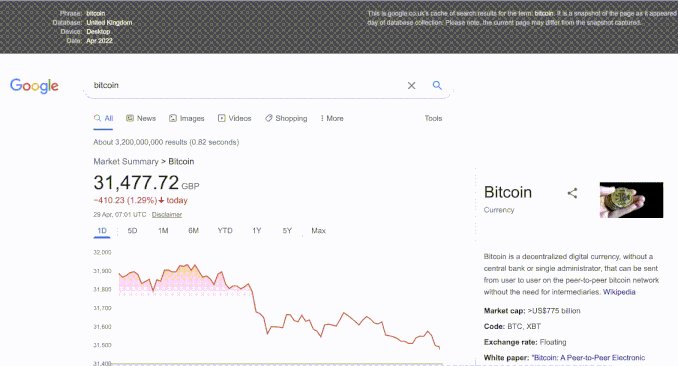Clear the search box with X icon
The height and width of the screenshot is (366, 678).
(x=411, y=86)
